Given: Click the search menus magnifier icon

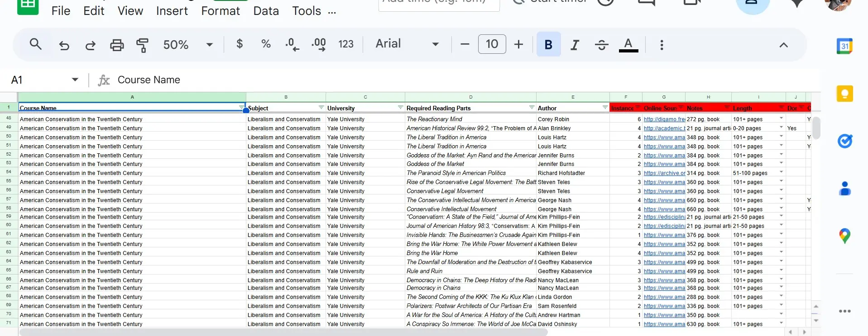Looking at the screenshot, I should 35,44.
